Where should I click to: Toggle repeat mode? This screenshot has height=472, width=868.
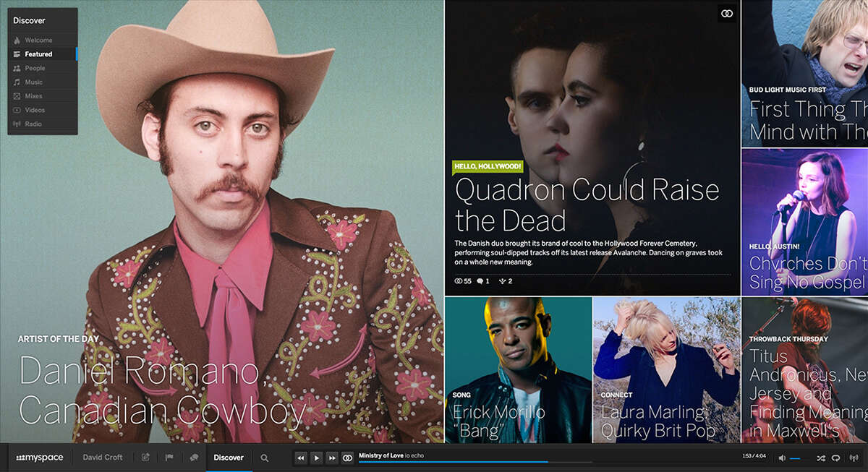(x=835, y=458)
